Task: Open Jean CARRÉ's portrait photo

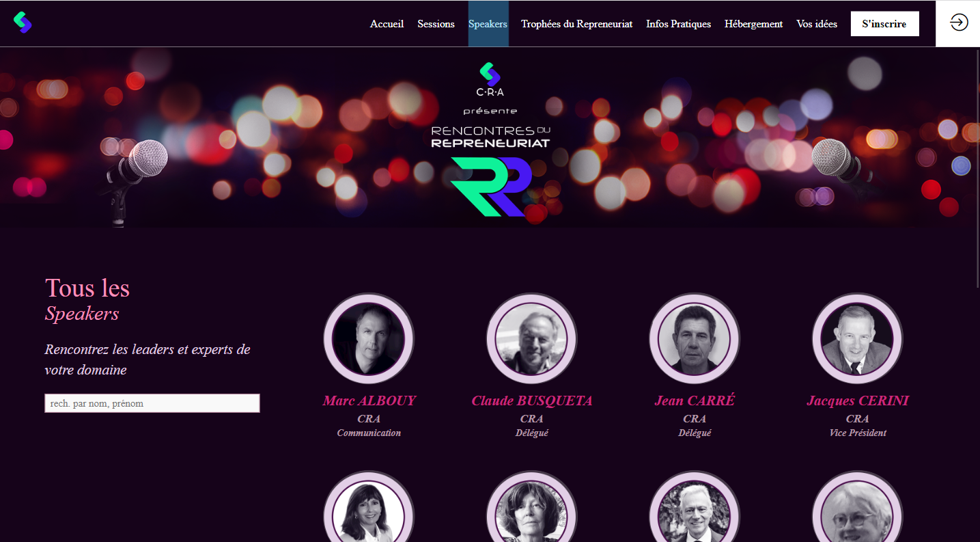Action: (695, 339)
